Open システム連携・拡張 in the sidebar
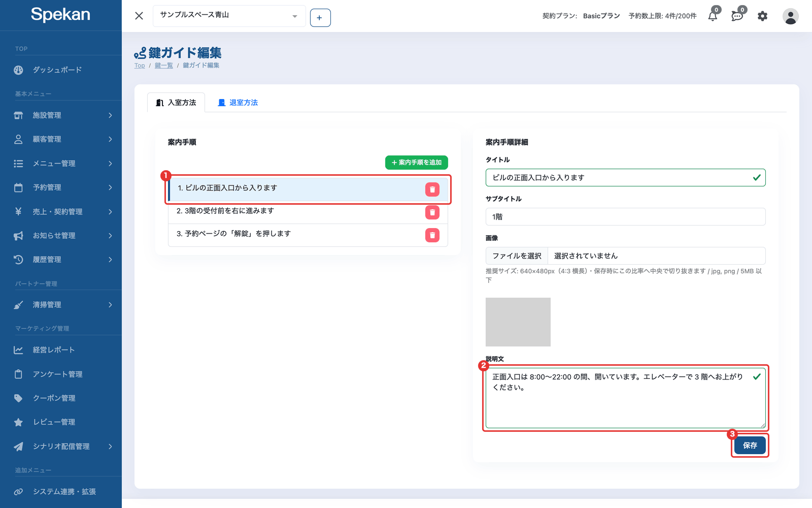The height and width of the screenshot is (508, 812). [x=61, y=492]
